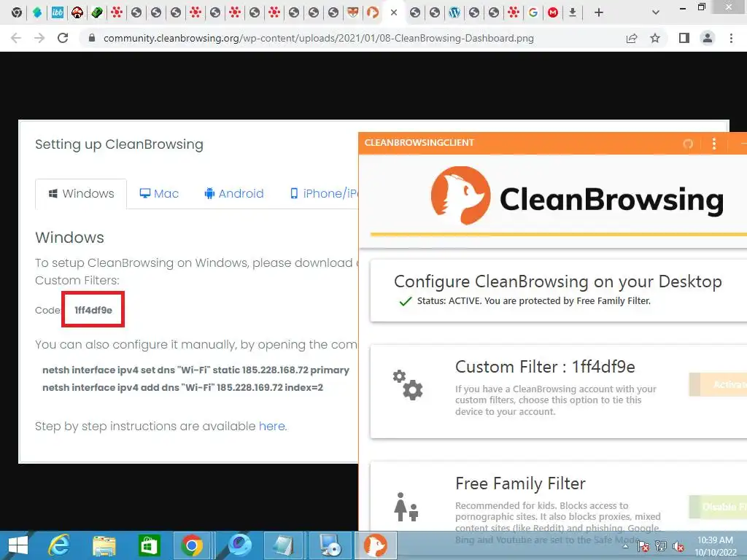The height and width of the screenshot is (560, 747).
Task: Switch to the CleanBrowsing app in the taskbar
Action: 376,545
